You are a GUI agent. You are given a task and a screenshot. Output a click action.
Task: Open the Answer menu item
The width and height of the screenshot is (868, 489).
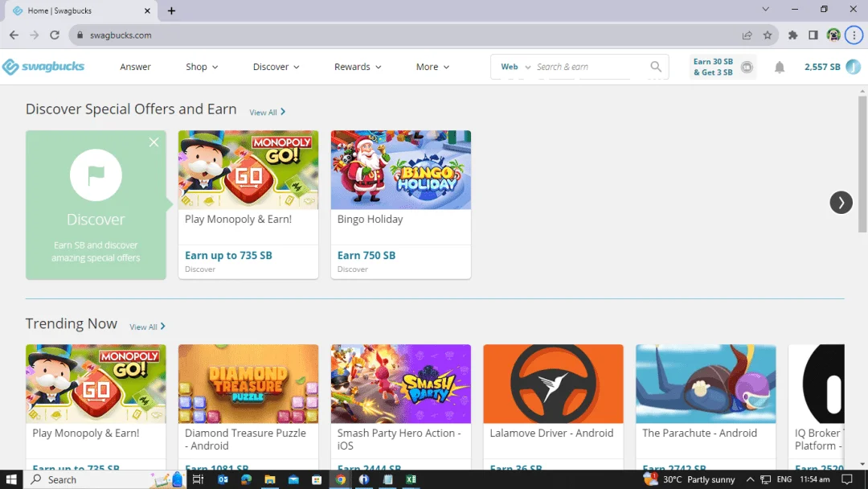[x=135, y=67]
